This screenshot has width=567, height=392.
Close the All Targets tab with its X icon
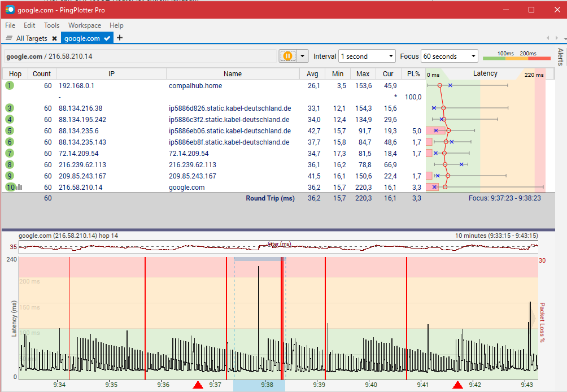pyautogui.click(x=54, y=38)
